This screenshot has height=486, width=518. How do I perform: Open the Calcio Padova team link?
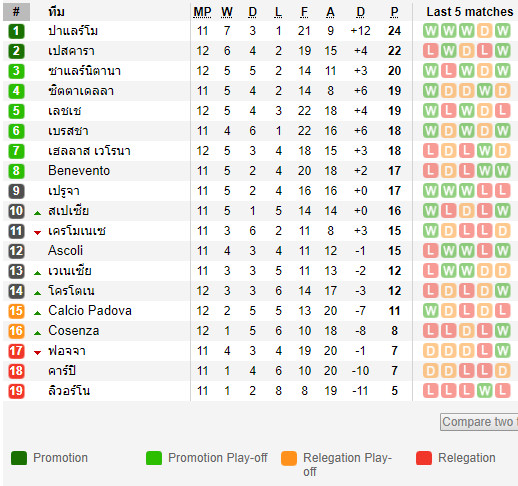click(90, 311)
